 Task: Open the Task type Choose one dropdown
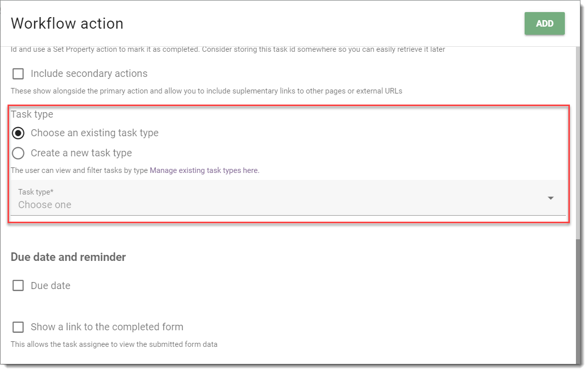coord(288,198)
